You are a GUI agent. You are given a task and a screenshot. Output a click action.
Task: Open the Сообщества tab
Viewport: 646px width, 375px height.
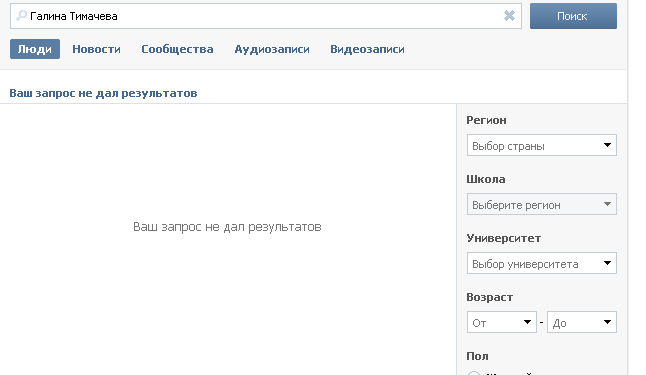click(177, 49)
